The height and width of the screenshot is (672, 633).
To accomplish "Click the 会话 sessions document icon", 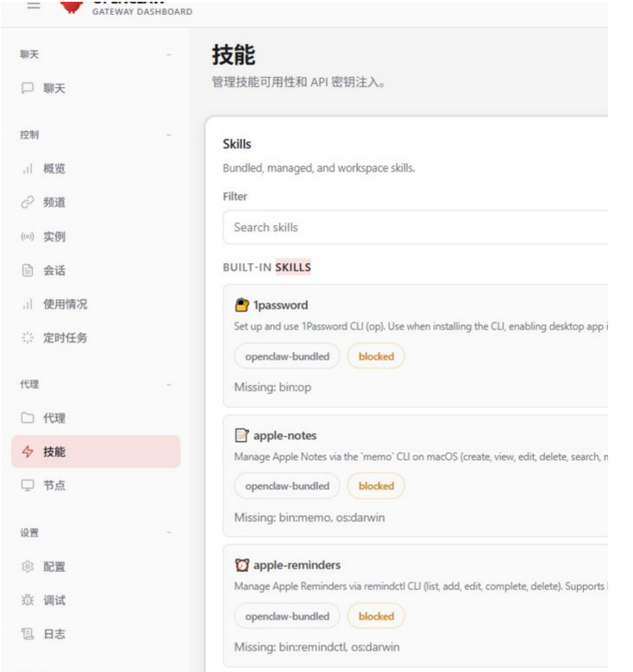I will (x=28, y=270).
